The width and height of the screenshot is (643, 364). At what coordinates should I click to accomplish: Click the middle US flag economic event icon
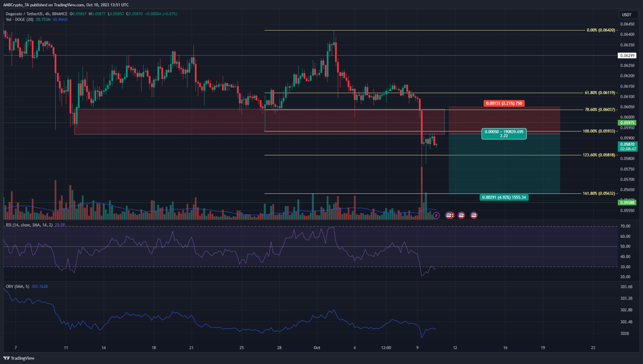click(x=461, y=215)
